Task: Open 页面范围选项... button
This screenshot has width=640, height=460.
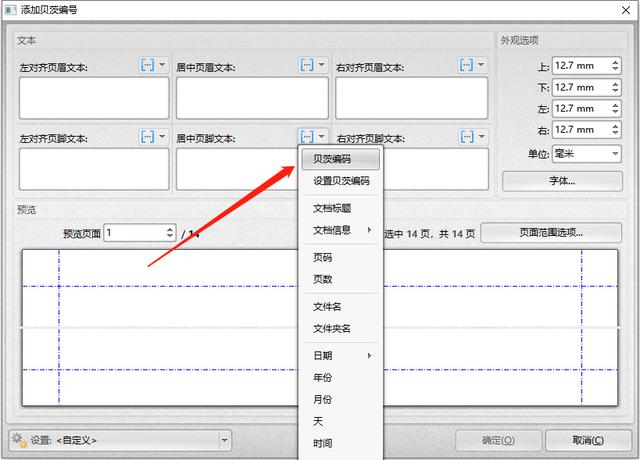Action: tap(551, 233)
